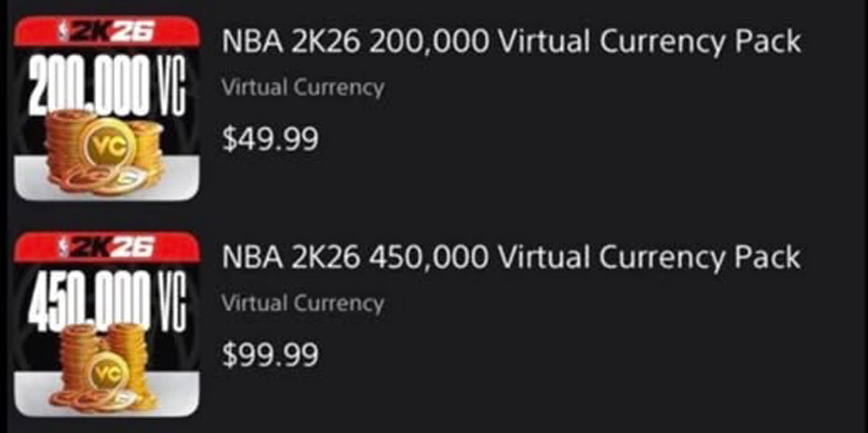Select the $99.99 price
This screenshot has height=433, width=868.
pos(270,354)
